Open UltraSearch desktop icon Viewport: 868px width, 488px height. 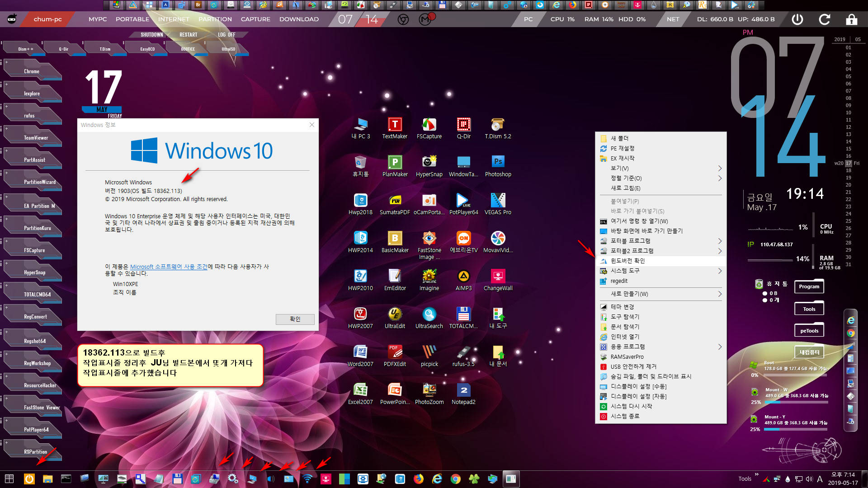429,318
